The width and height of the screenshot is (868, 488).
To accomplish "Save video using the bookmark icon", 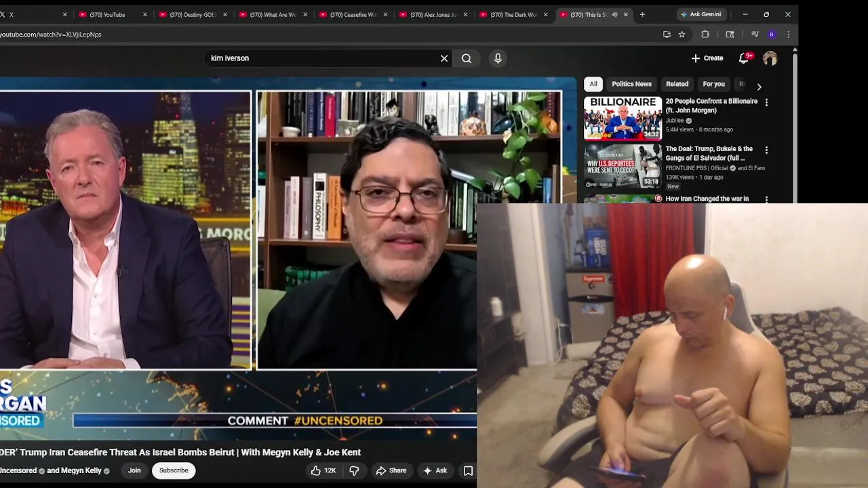I will click(468, 470).
